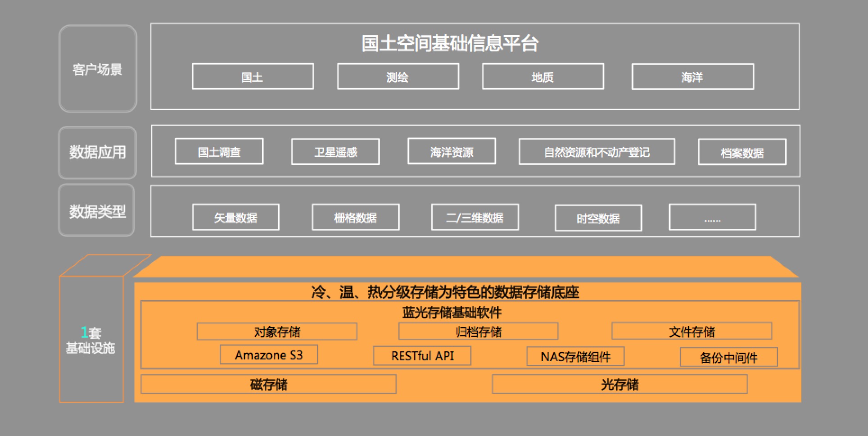Select the 数据类型 label box

[97, 210]
